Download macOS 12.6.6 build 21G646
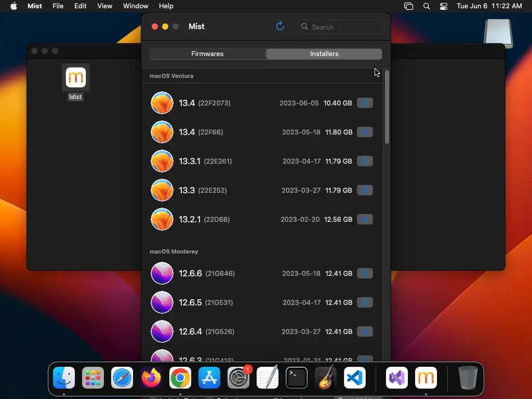Image resolution: width=532 pixels, height=399 pixels. point(365,273)
